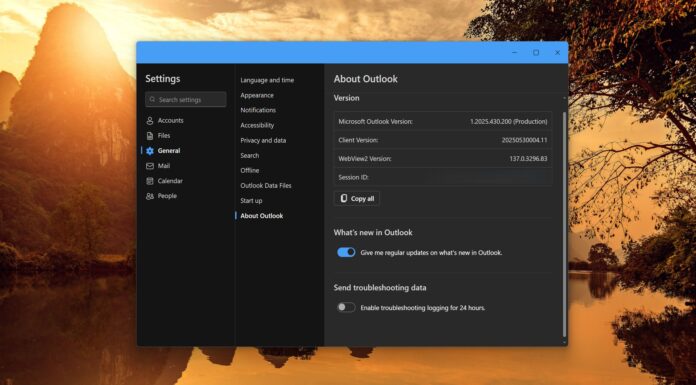This screenshot has height=385, width=696.
Task: Select Files category label
Action: [164, 135]
